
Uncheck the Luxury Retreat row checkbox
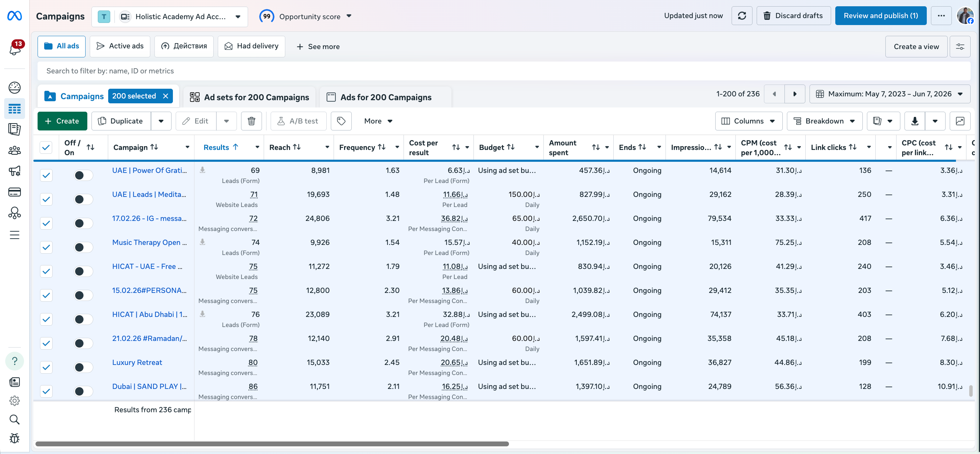[46, 367]
